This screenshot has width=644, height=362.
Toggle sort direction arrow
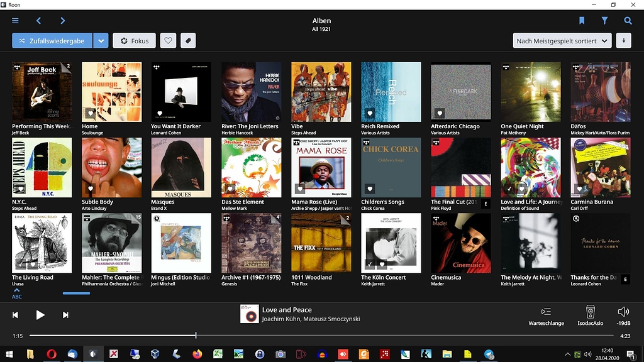pyautogui.click(x=624, y=41)
